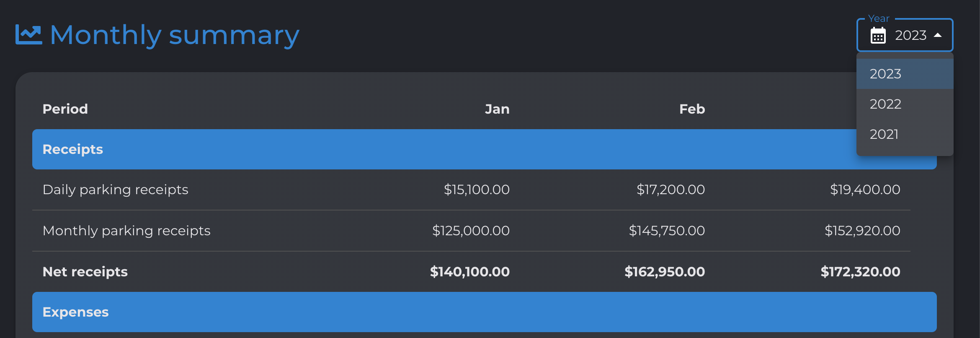Screen dimensions: 980x338
Task: Select the Expenses section header row
Action: click(485, 312)
